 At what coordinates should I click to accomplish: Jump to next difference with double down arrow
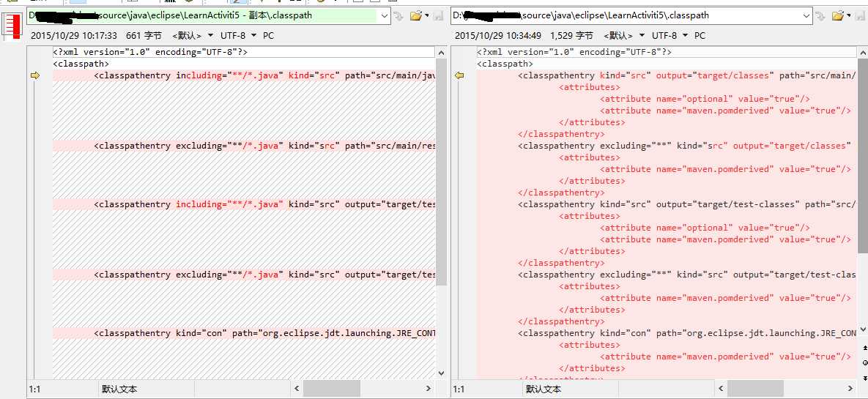click(x=864, y=378)
